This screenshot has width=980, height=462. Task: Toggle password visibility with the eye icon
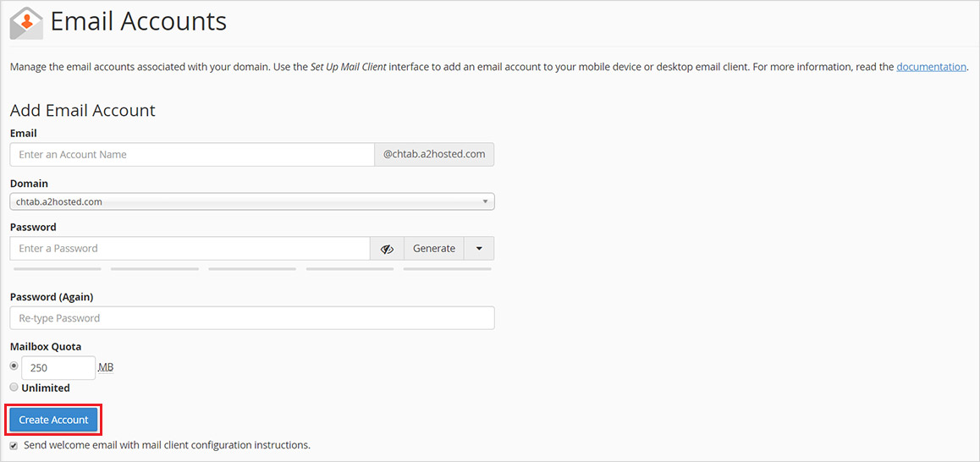click(387, 249)
